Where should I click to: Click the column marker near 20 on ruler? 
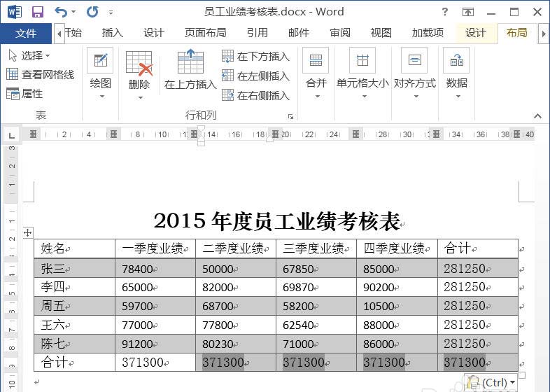pyautogui.click(x=276, y=134)
